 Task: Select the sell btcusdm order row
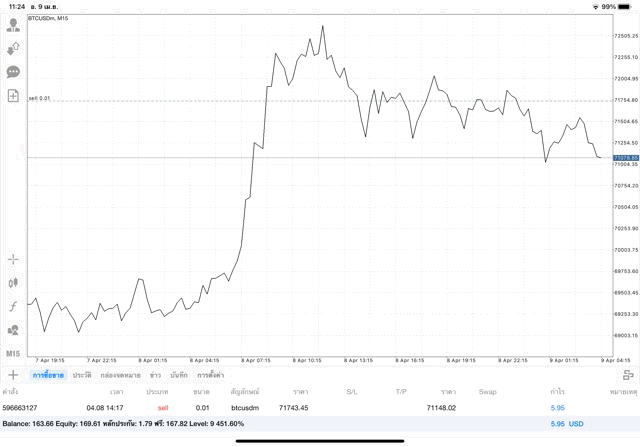click(x=300, y=408)
